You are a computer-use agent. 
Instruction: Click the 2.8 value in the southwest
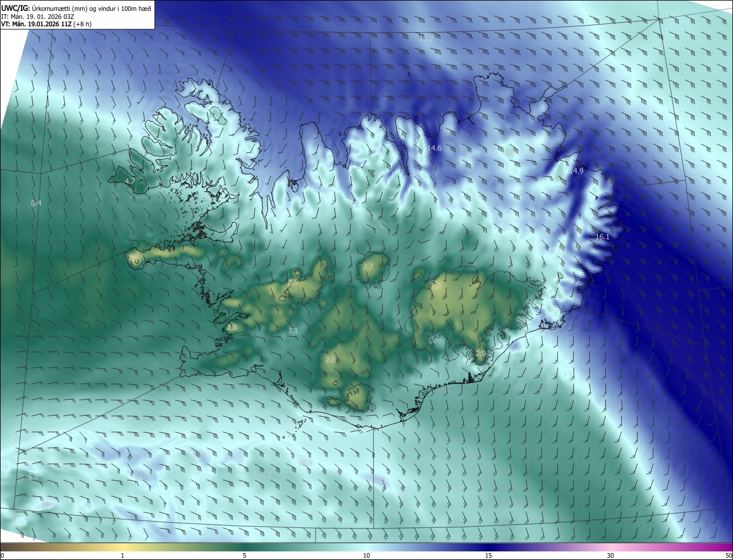pyautogui.click(x=232, y=328)
